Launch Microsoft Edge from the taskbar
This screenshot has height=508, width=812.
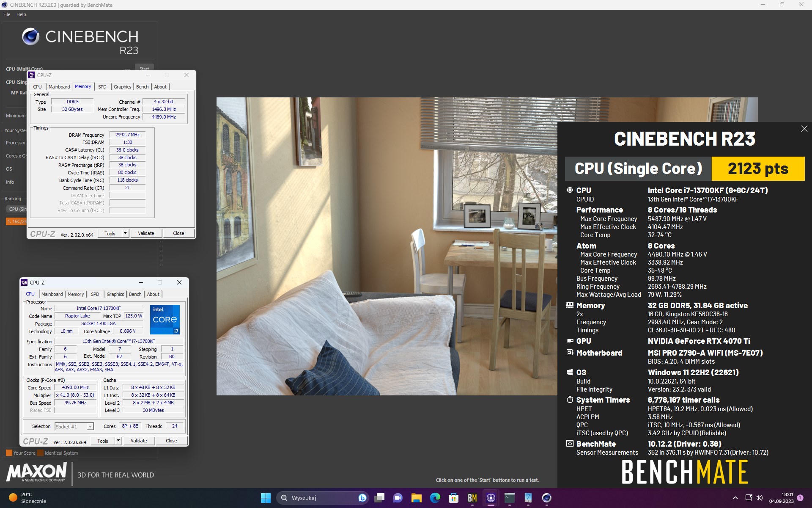(x=435, y=498)
